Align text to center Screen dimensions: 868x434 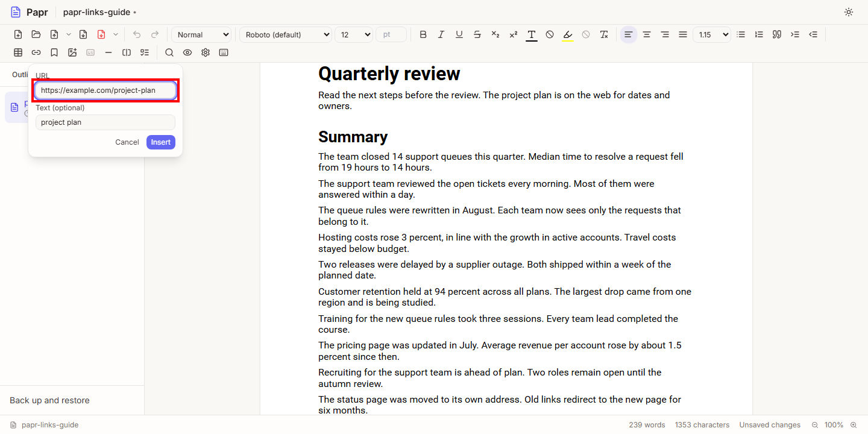[x=647, y=34]
